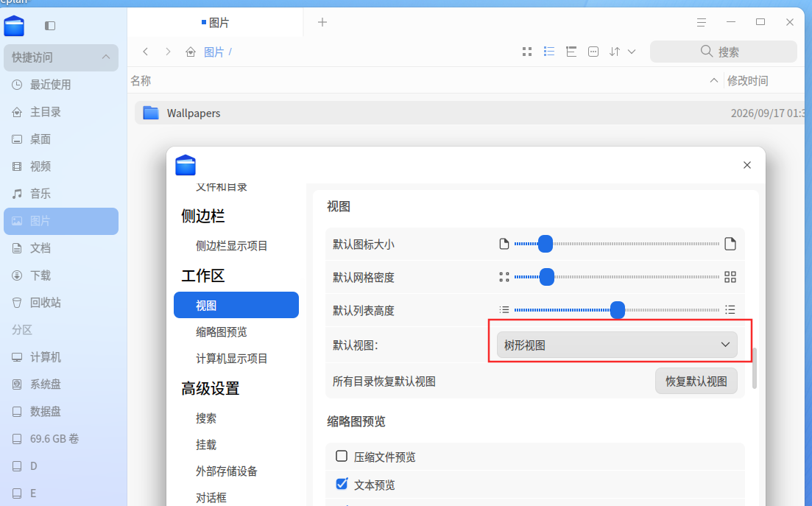
Task: Open 系统盘 in the sidebar
Action: pos(61,384)
